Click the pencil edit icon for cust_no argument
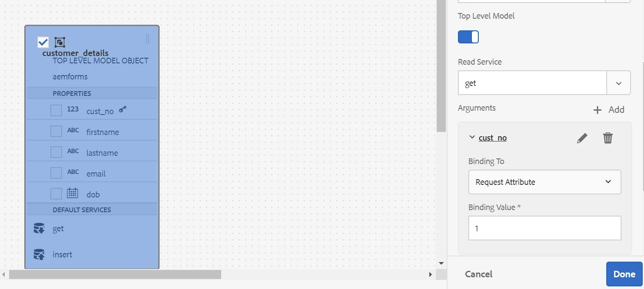This screenshot has width=644, height=289. (x=582, y=138)
